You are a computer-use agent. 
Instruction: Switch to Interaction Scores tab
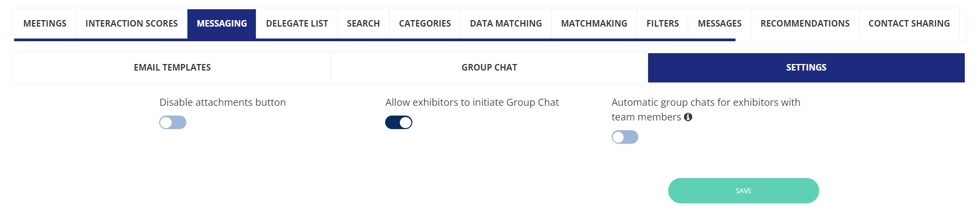(x=131, y=24)
